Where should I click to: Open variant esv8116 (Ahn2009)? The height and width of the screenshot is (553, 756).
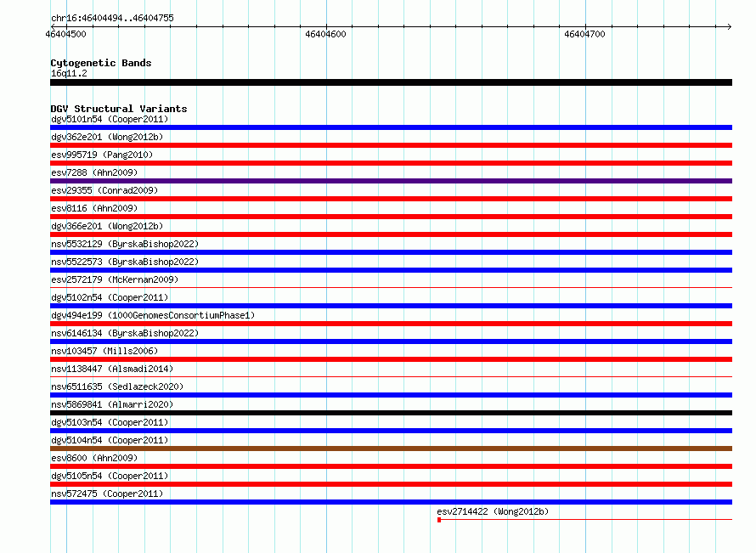(94, 208)
